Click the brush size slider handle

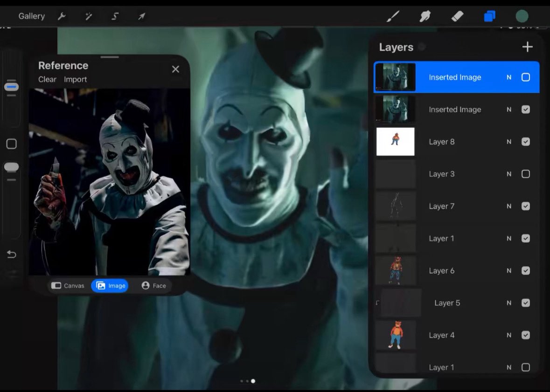pos(11,87)
